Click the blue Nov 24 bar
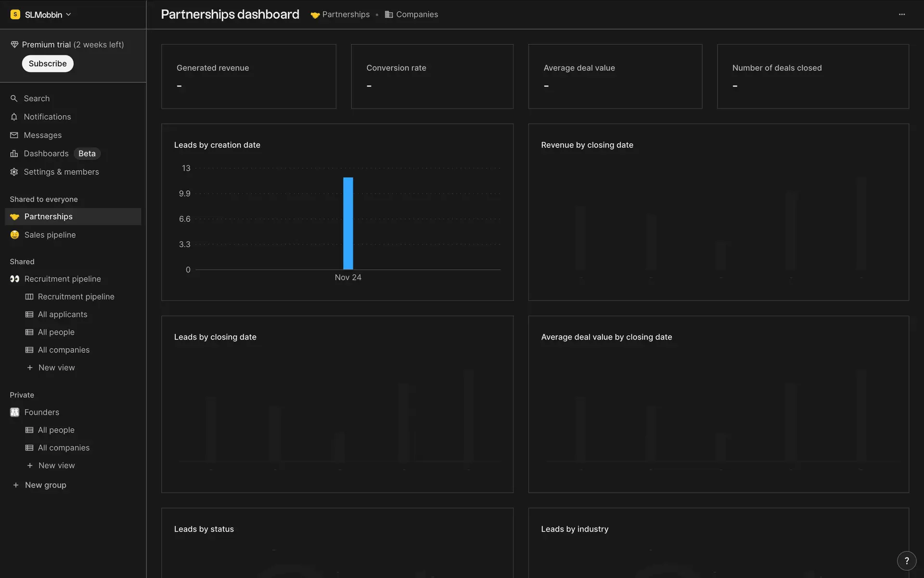This screenshot has width=924, height=578. [348, 223]
